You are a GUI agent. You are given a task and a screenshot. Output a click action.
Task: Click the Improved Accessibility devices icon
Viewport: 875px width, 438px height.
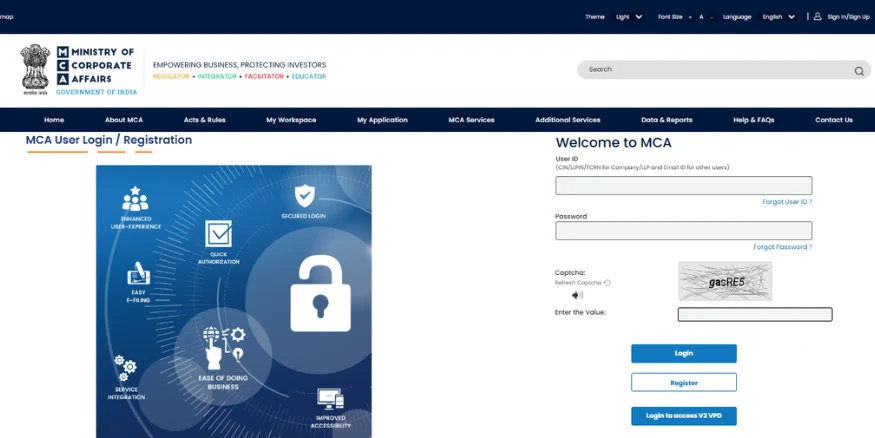click(x=330, y=399)
